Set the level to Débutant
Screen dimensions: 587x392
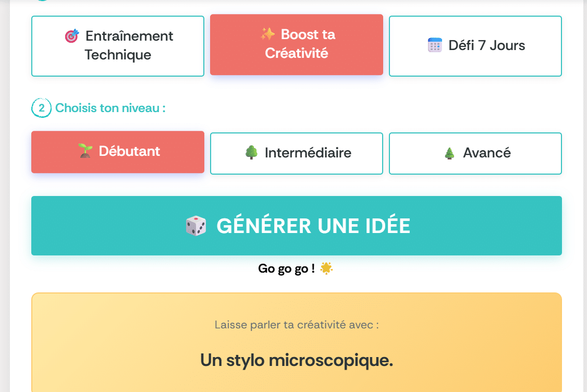(118, 152)
